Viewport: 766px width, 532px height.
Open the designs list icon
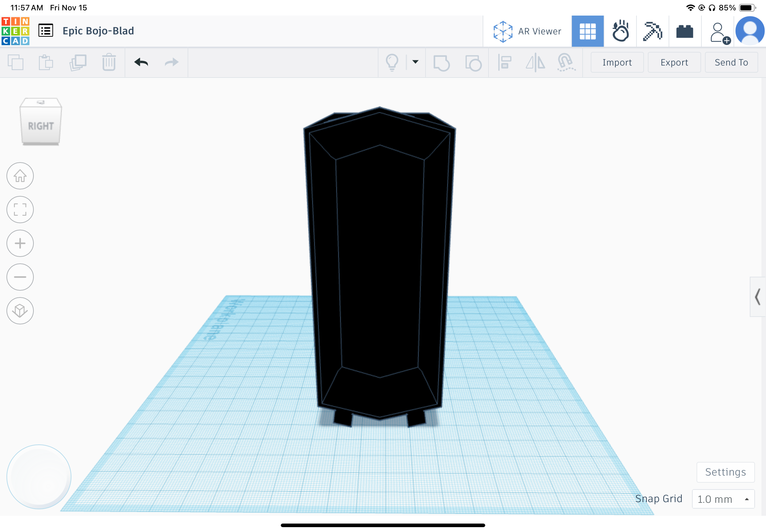click(x=46, y=31)
